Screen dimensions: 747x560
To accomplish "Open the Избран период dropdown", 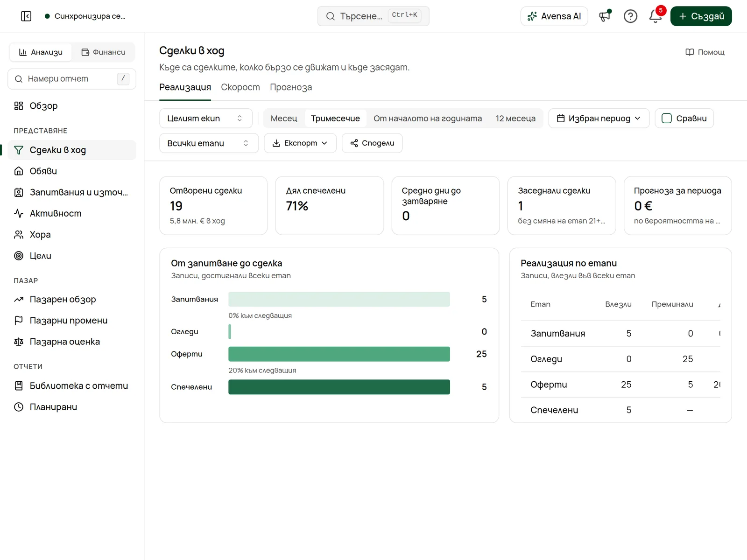I will coord(599,119).
